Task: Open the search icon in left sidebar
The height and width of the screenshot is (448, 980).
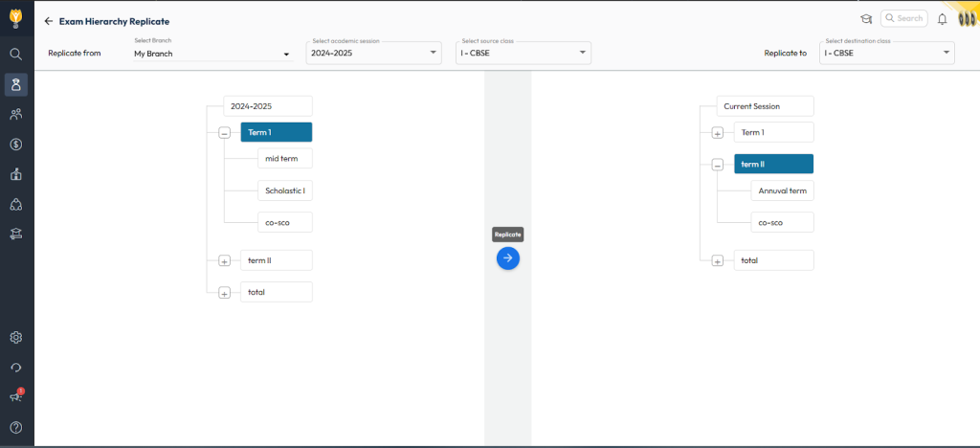Action: click(x=16, y=54)
